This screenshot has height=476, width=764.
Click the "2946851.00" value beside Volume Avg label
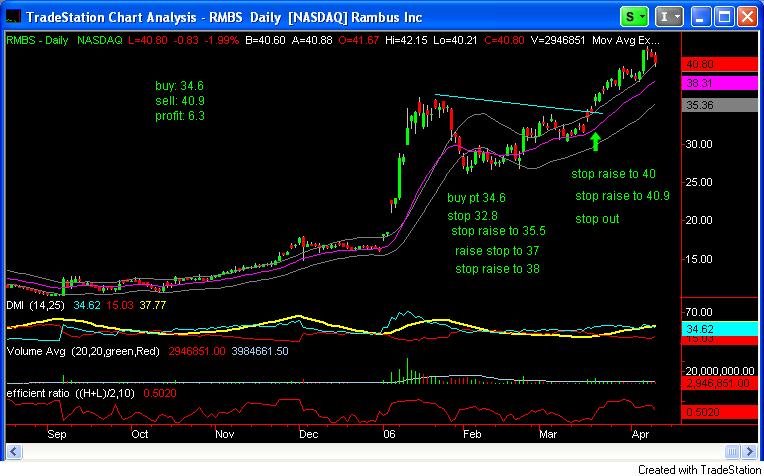[x=197, y=351]
